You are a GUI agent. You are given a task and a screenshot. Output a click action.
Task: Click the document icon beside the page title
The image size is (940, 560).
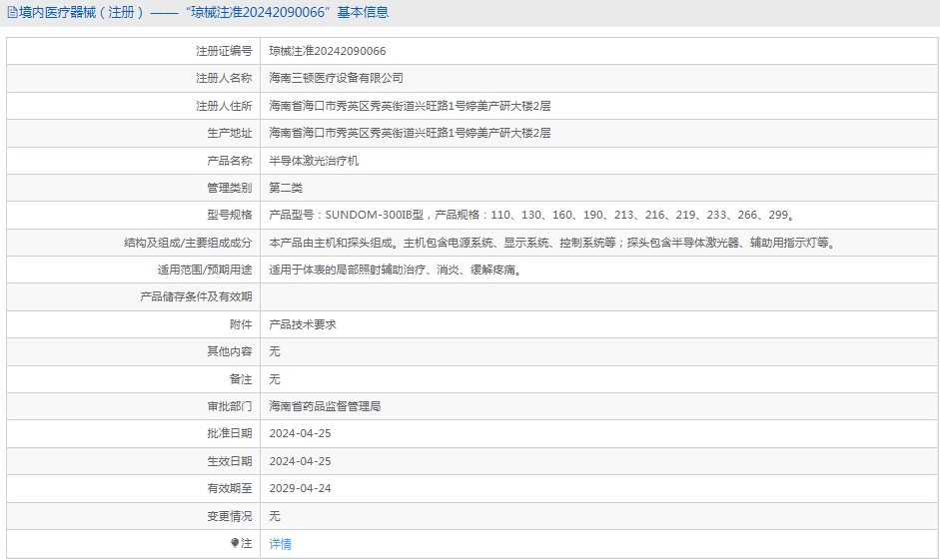click(12, 12)
